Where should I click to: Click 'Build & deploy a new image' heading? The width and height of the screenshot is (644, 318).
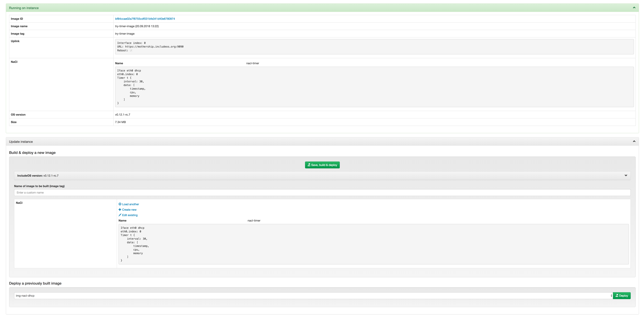coord(32,153)
